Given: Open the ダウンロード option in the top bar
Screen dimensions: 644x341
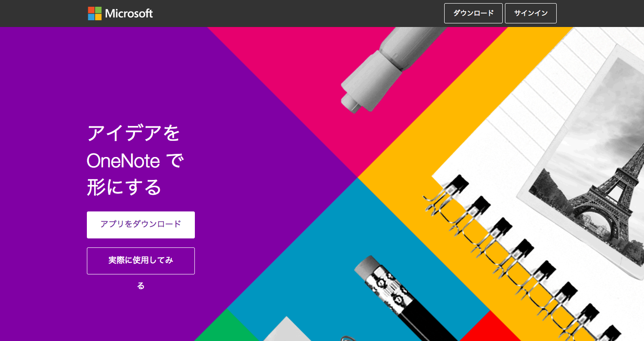Looking at the screenshot, I should point(473,13).
